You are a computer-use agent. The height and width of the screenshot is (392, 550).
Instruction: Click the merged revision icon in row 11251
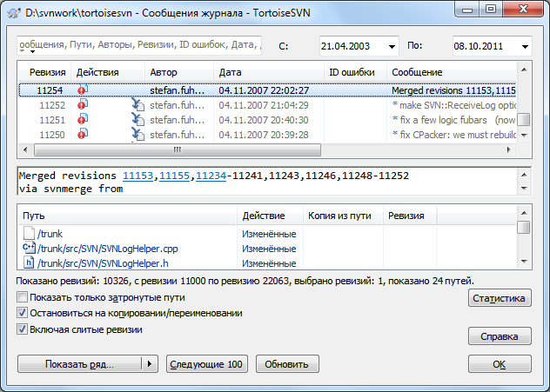tap(137, 119)
